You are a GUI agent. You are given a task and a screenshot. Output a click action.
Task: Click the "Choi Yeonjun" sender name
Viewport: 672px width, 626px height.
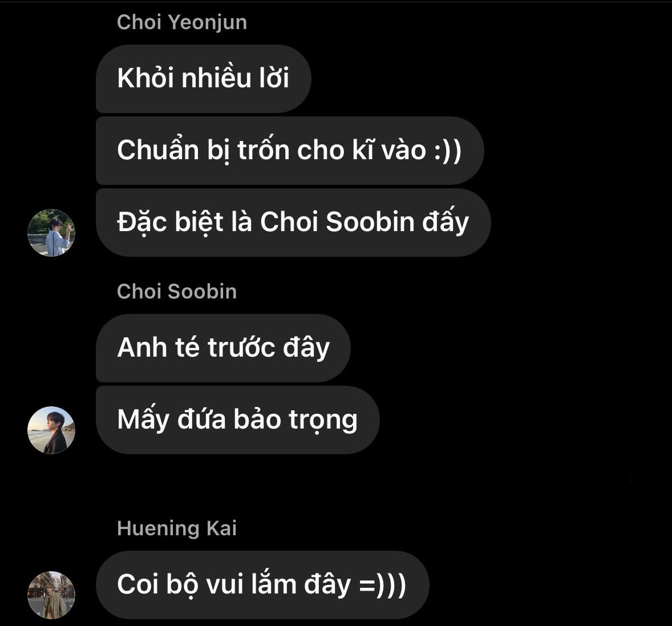(x=182, y=22)
